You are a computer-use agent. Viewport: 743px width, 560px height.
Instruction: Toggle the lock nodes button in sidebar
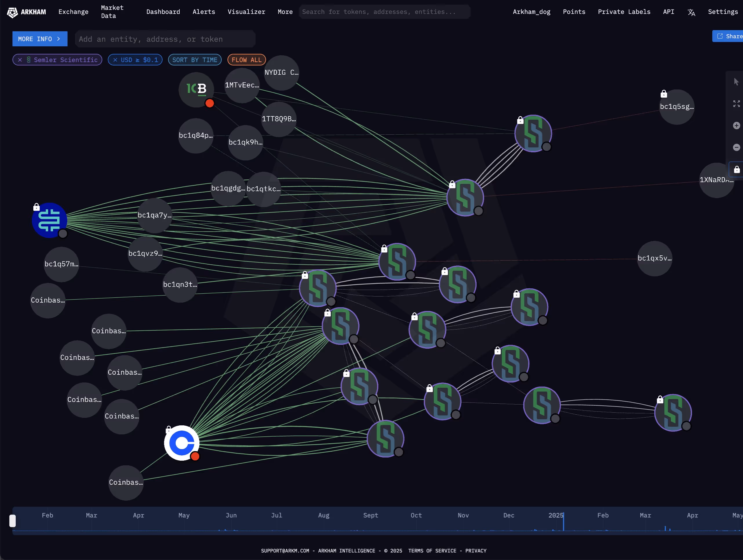click(736, 170)
